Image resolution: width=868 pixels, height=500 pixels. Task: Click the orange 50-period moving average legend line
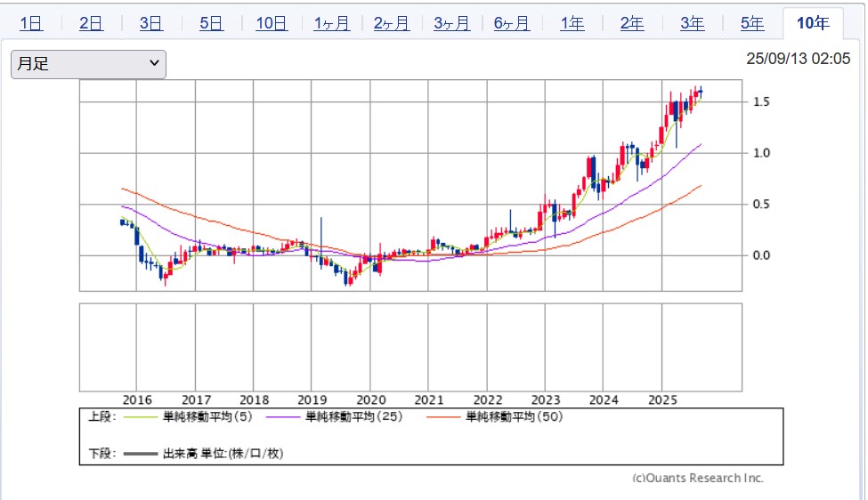pos(442,417)
